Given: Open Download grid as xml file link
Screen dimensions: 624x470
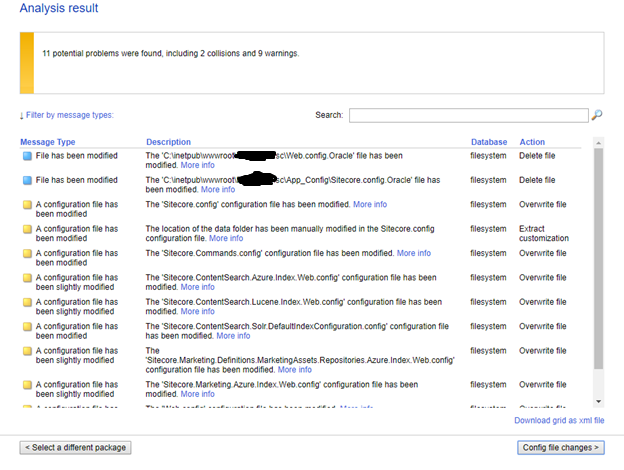Looking at the screenshot, I should coord(559,420).
